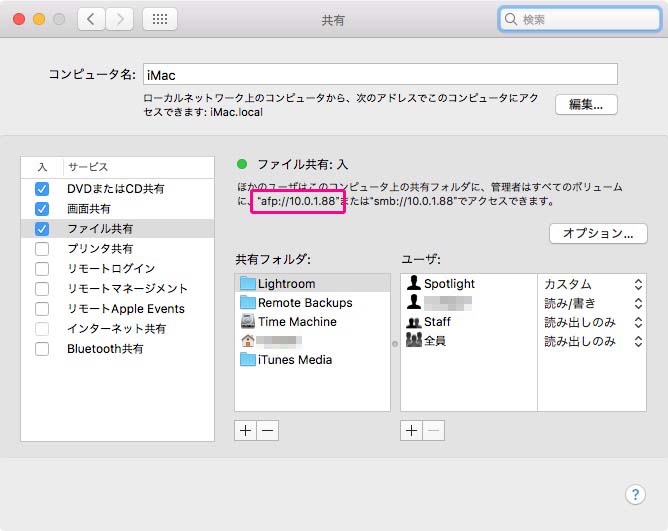
Task: Remove shared folder with minus button
Action: tap(268, 430)
